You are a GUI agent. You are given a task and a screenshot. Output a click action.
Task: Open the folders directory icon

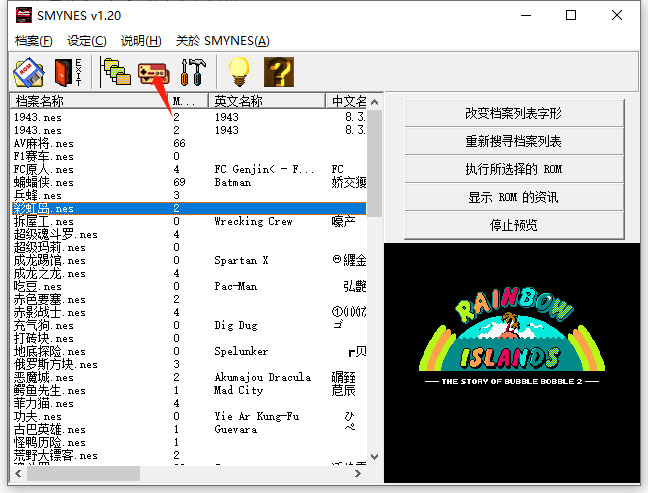point(115,72)
